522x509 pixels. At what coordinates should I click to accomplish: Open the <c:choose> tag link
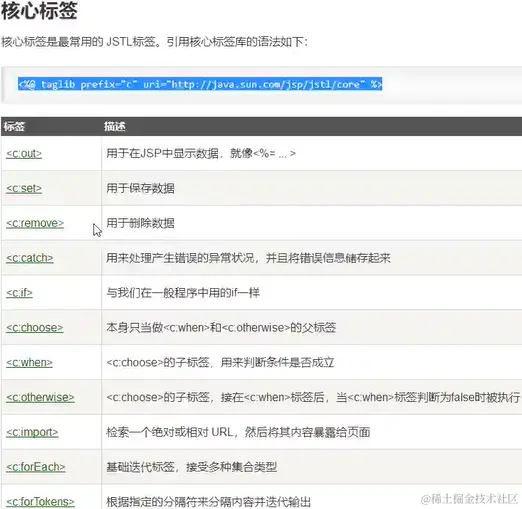[x=35, y=328]
